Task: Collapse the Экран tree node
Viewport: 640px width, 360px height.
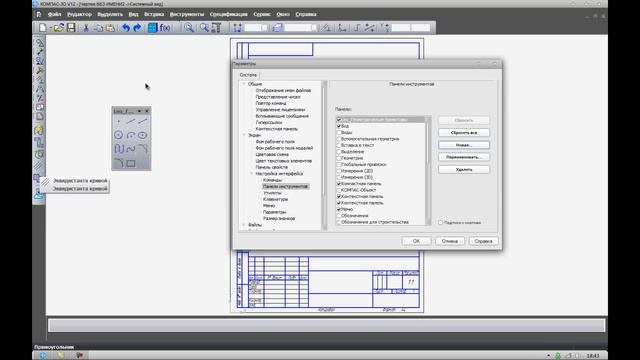Action: 244,135
